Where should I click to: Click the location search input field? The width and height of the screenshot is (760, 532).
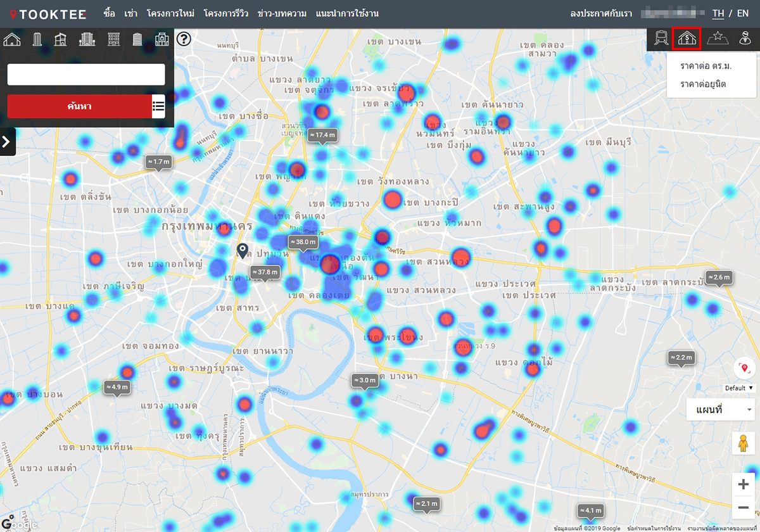point(86,75)
